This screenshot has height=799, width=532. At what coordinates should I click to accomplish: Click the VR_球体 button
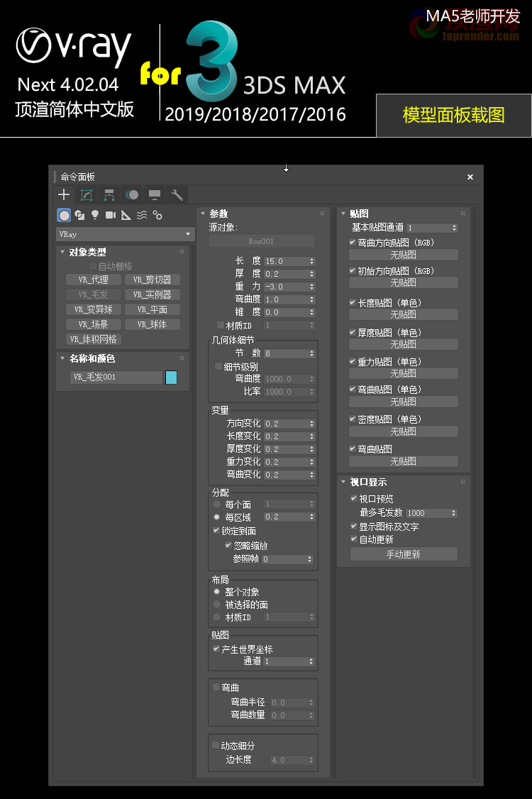[153, 324]
